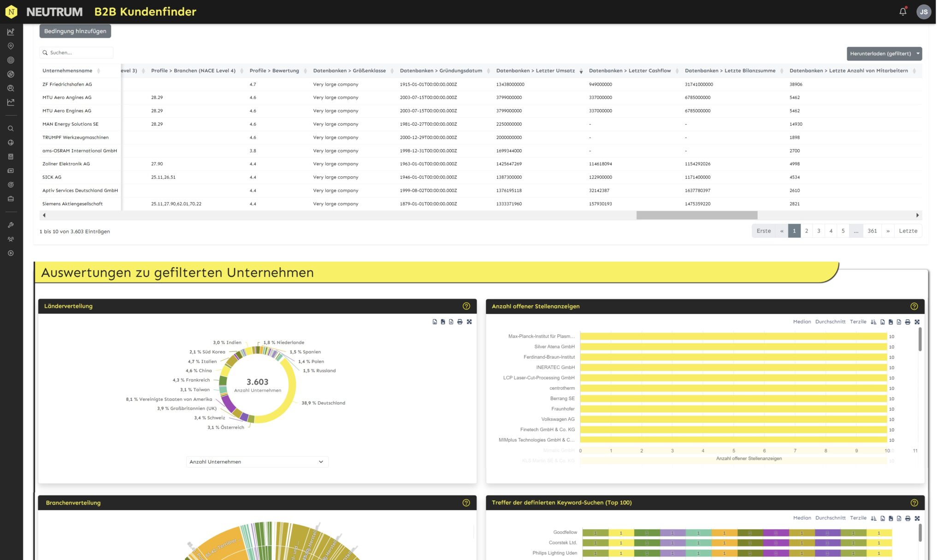Toggle Terzile in Stellenanzeigen chart
This screenshot has width=944, height=560.
pyautogui.click(x=858, y=322)
